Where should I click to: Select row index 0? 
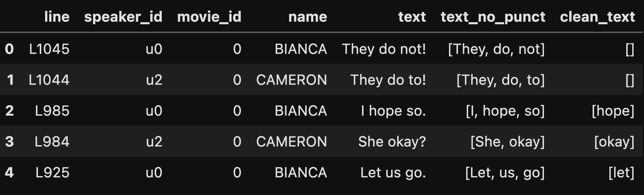[x=9, y=49]
